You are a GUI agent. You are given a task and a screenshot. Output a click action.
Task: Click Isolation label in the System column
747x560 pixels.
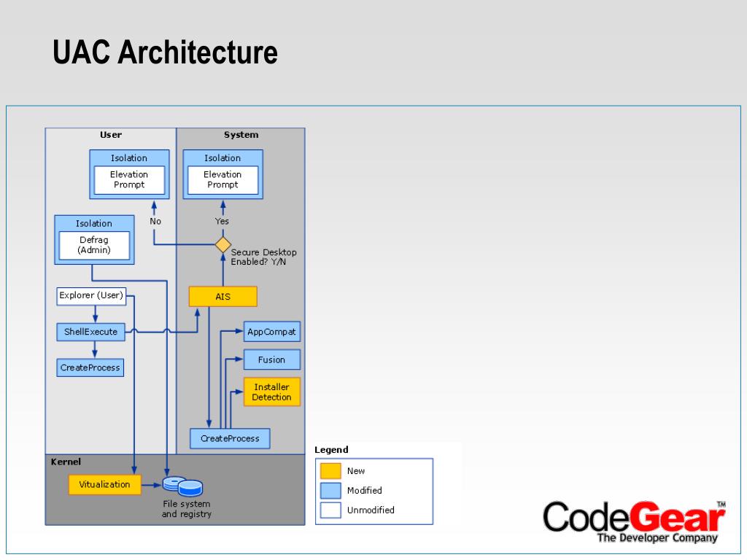(222, 158)
